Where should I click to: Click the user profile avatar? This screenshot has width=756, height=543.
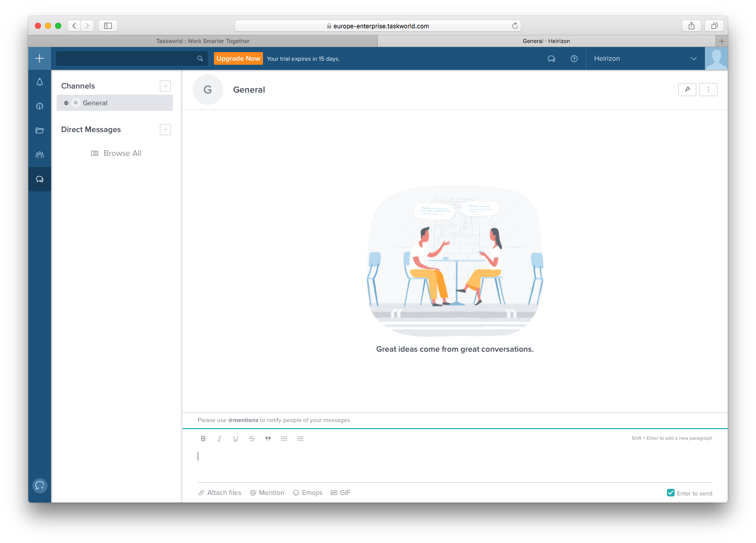[x=716, y=59]
